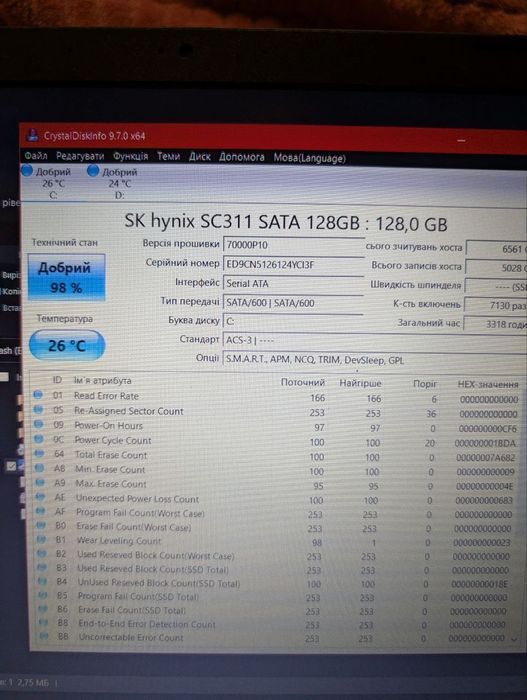
Task: Click the status dot for Total Erase Count
Action: tap(39, 454)
